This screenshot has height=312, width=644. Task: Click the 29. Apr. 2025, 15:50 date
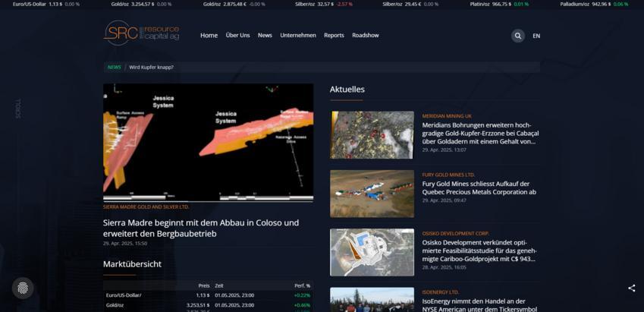[x=125, y=244]
